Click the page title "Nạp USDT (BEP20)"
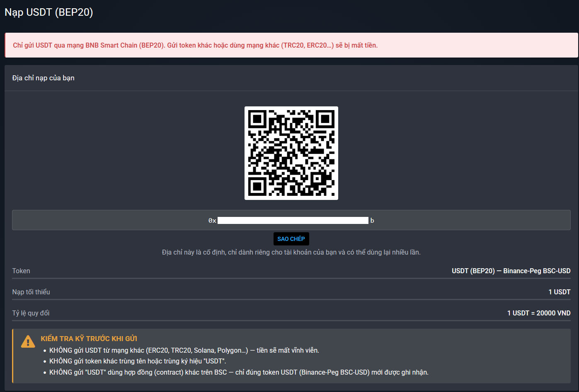The height and width of the screenshot is (392, 579). coord(49,12)
